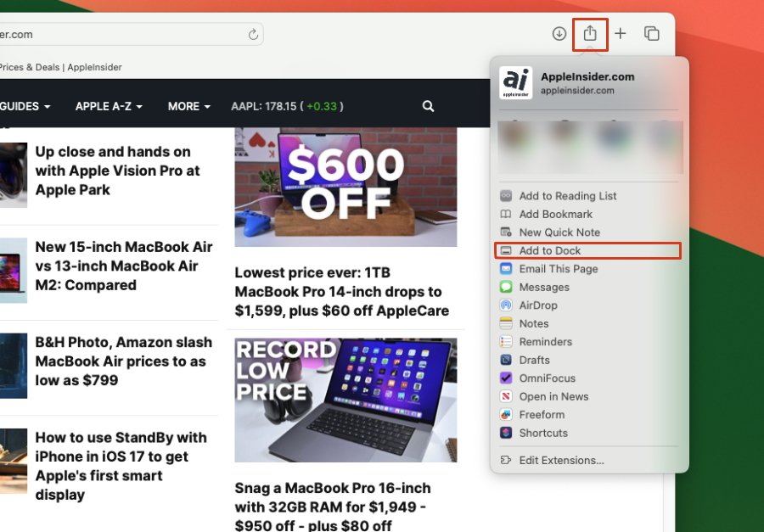This screenshot has height=532, width=764.
Task: Click the $600 OFF MacBook deal image
Action: point(345,187)
